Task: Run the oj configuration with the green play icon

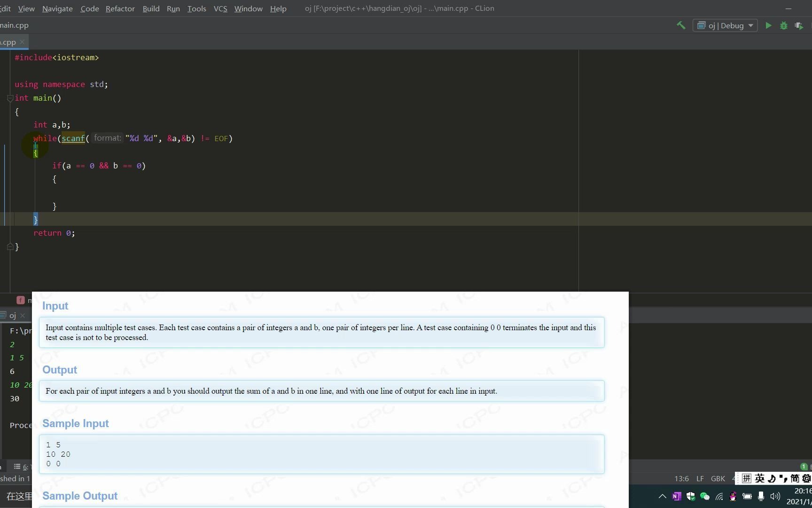Action: pyautogui.click(x=768, y=25)
